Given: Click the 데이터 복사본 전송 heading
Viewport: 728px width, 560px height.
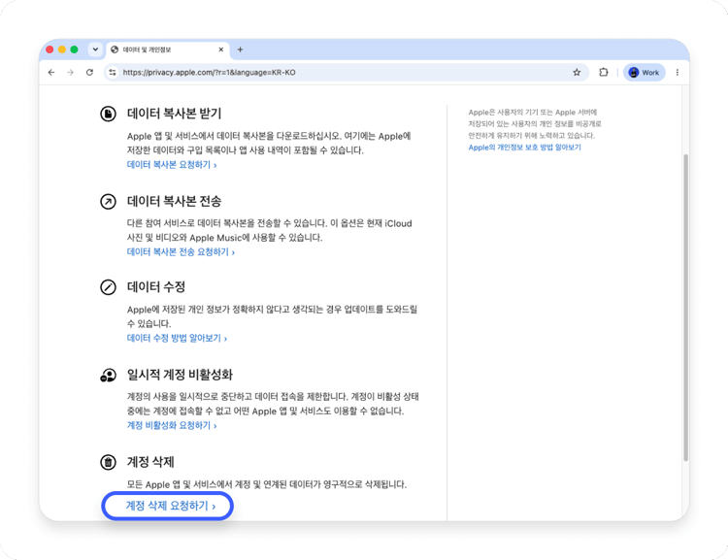Looking at the screenshot, I should point(174,202).
